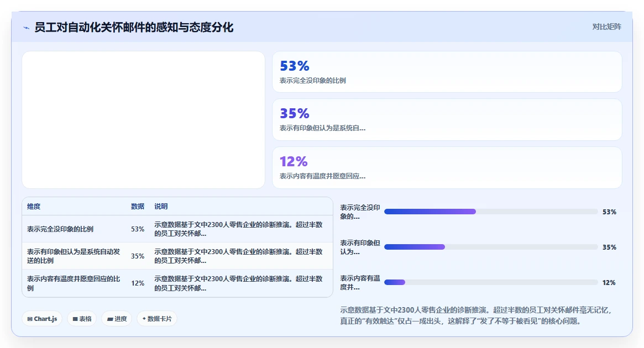Click the title 员工对自动化关怀邮件的感知与态度分化

[134, 28]
